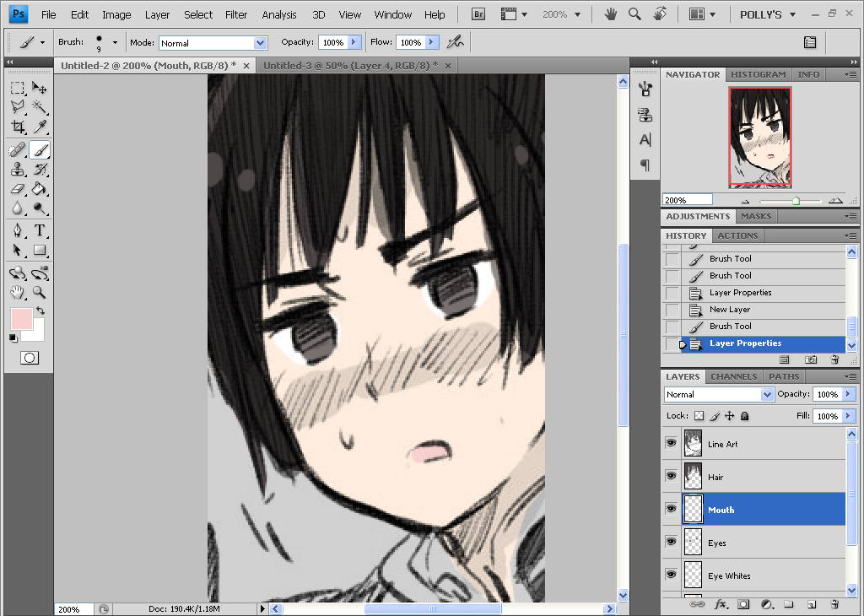Toggle lock all

[744, 416]
